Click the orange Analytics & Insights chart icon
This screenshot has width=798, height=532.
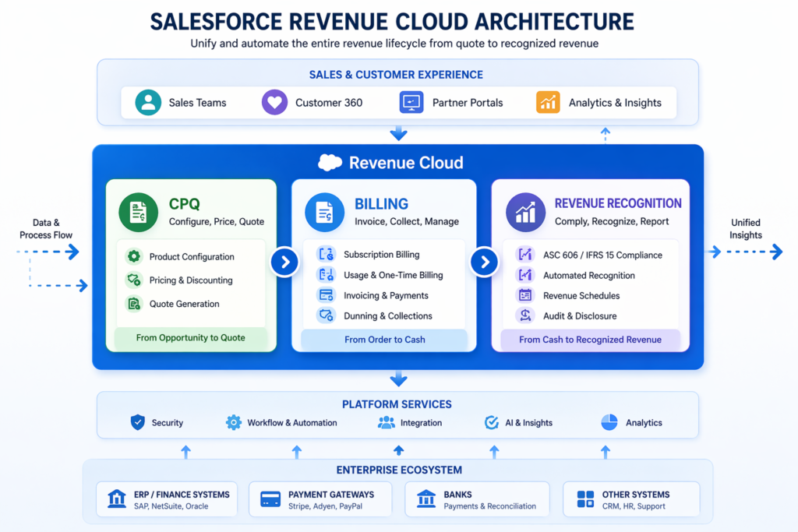point(548,103)
